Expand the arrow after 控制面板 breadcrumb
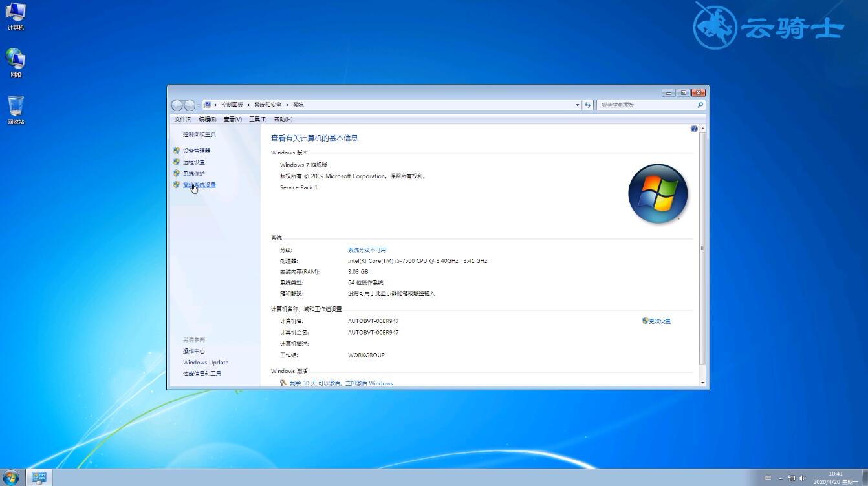 (x=248, y=105)
